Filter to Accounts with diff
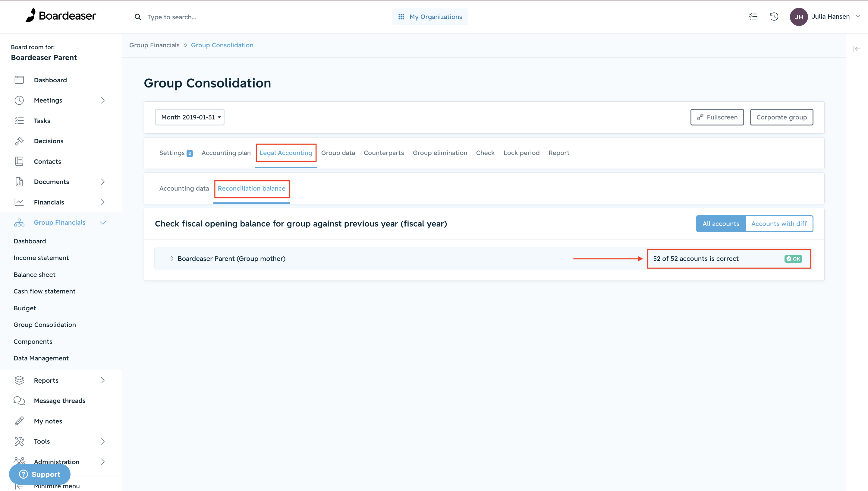Image resolution: width=868 pixels, height=491 pixels. [779, 223]
